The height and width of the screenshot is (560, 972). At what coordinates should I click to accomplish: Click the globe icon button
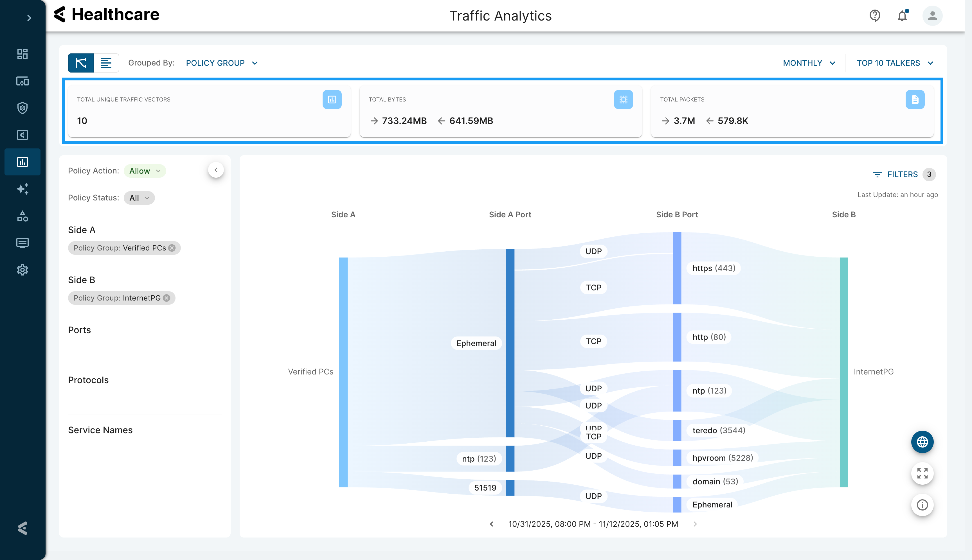[922, 442]
